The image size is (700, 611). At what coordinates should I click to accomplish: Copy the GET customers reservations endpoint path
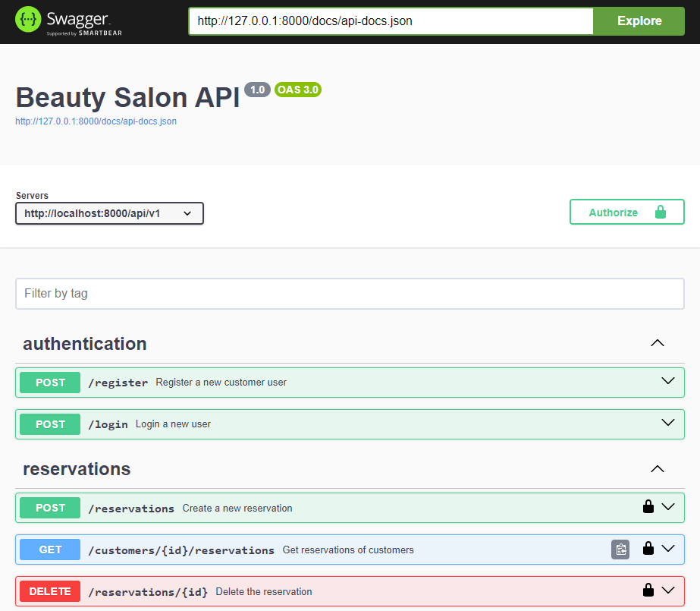point(620,548)
